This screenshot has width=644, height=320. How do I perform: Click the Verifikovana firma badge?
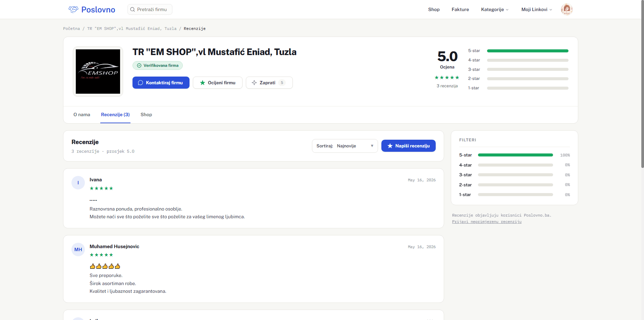pyautogui.click(x=158, y=65)
